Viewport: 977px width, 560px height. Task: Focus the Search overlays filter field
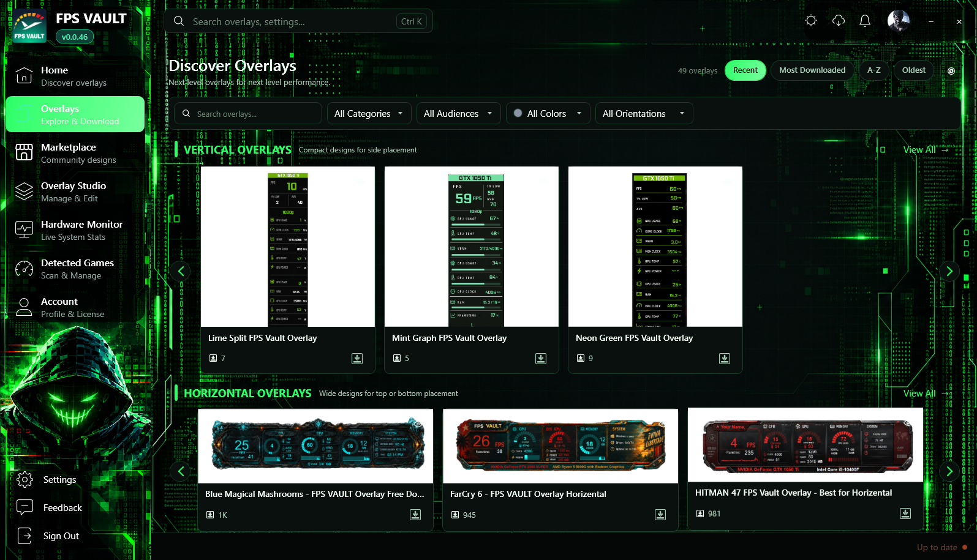pyautogui.click(x=248, y=113)
